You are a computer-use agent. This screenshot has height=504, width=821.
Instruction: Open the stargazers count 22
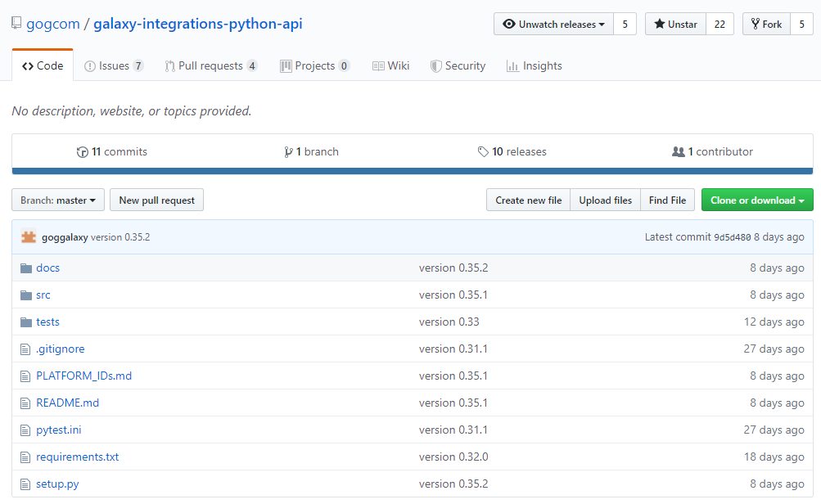(720, 24)
